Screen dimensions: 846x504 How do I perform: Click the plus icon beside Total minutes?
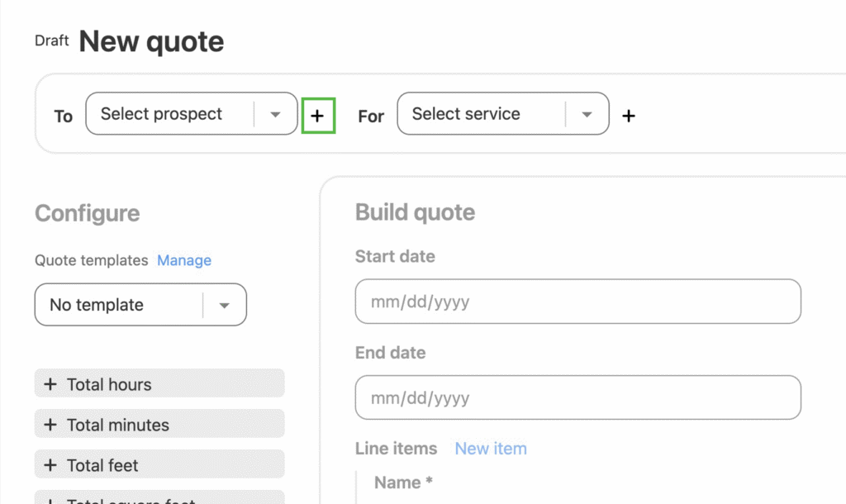[50, 425]
